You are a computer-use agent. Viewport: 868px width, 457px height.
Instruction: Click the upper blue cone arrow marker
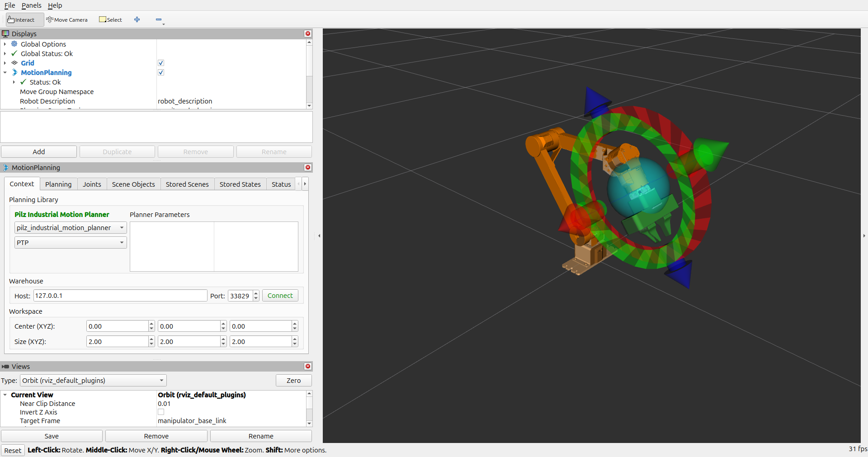tap(596, 102)
